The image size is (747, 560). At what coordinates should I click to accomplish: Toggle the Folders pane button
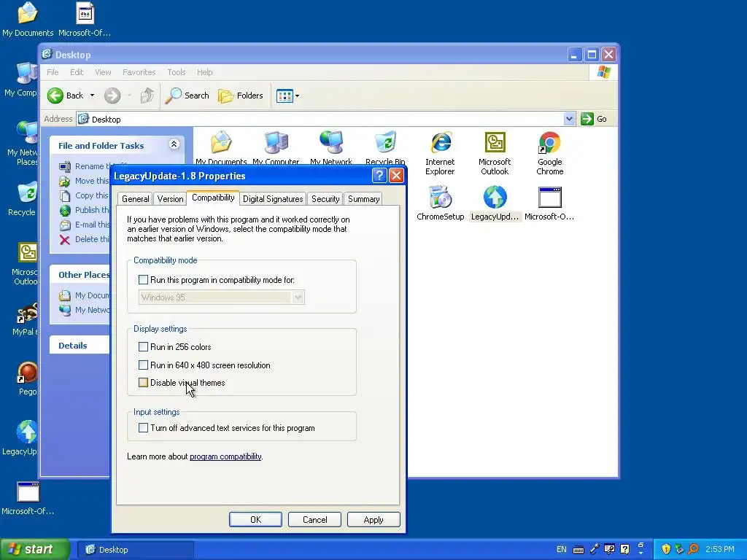click(241, 96)
